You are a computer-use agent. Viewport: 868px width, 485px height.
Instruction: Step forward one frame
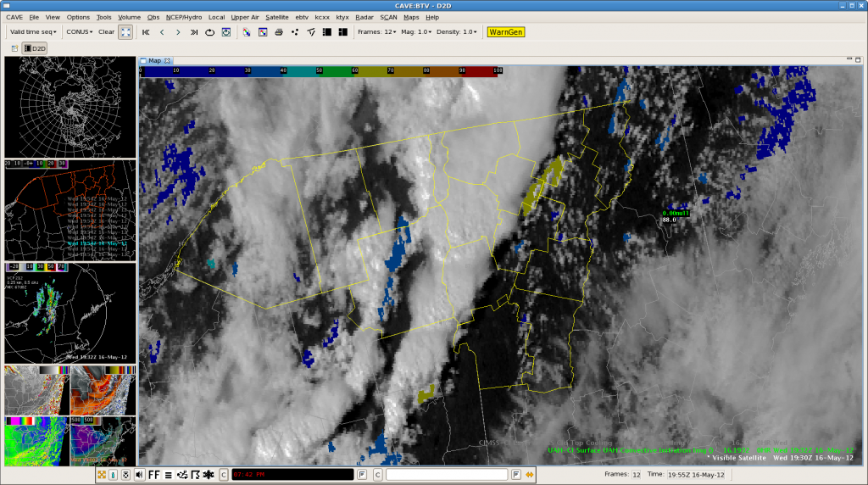pyautogui.click(x=178, y=32)
